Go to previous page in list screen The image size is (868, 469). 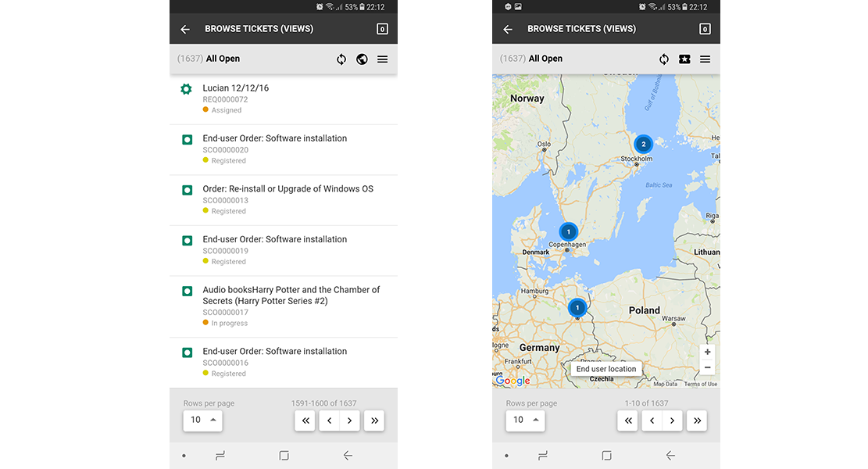pos(330,421)
